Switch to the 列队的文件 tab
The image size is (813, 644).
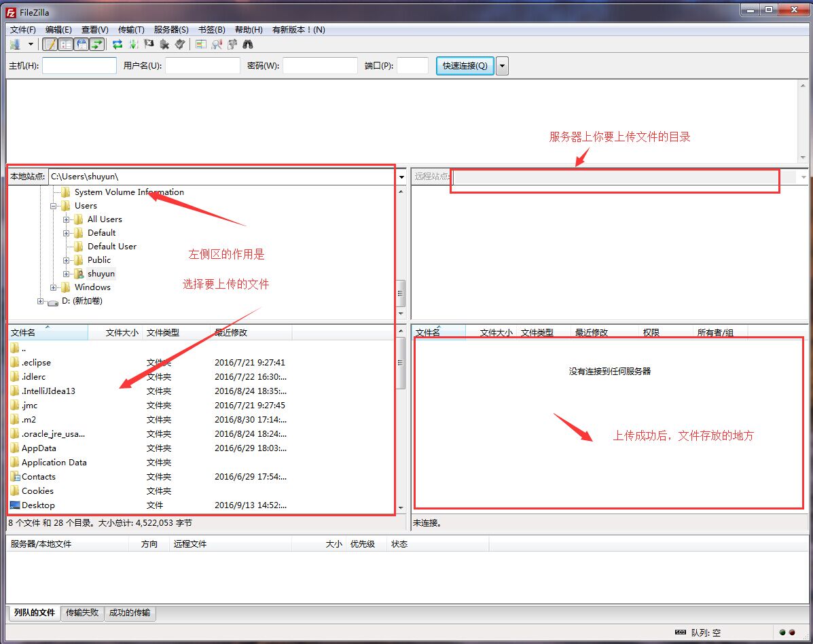point(34,612)
